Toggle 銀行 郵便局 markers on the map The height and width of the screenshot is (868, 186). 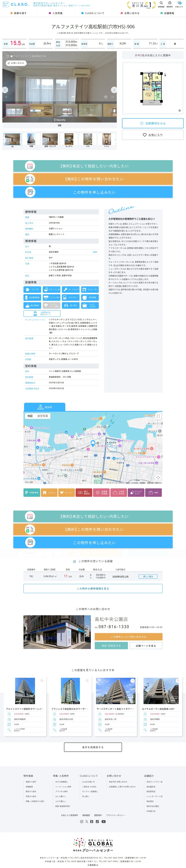(84, 493)
